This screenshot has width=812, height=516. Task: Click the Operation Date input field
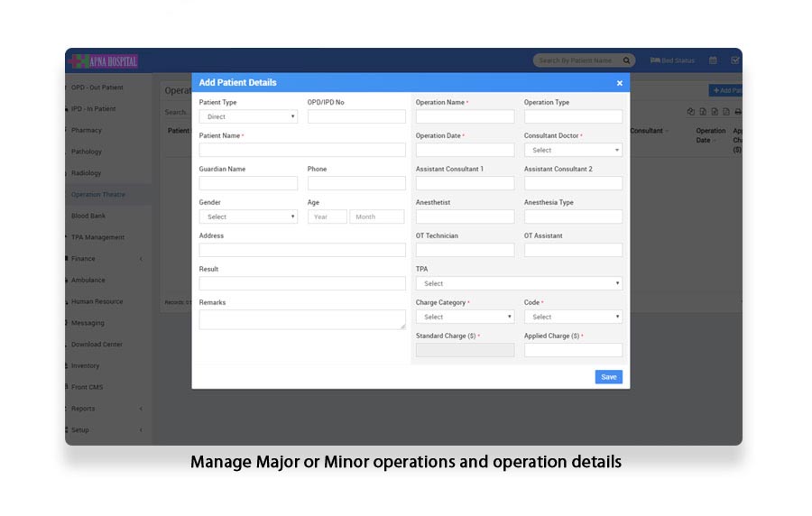pyautogui.click(x=465, y=150)
